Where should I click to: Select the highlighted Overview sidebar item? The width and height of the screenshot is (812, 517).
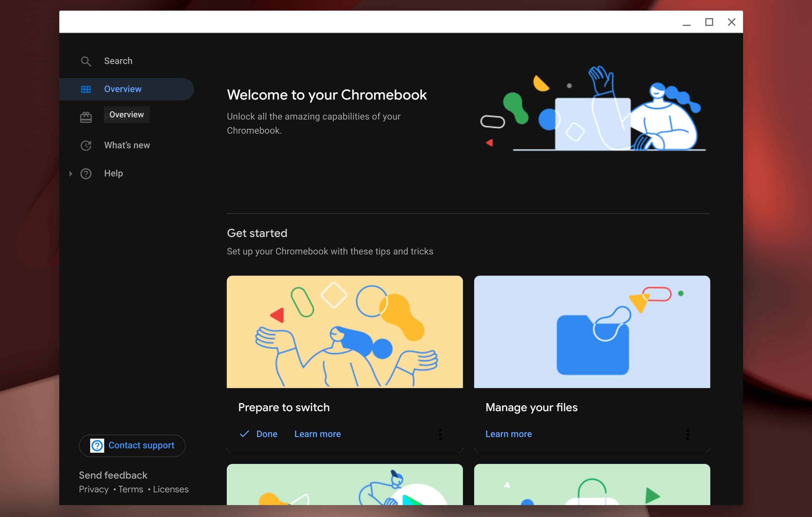(126, 89)
